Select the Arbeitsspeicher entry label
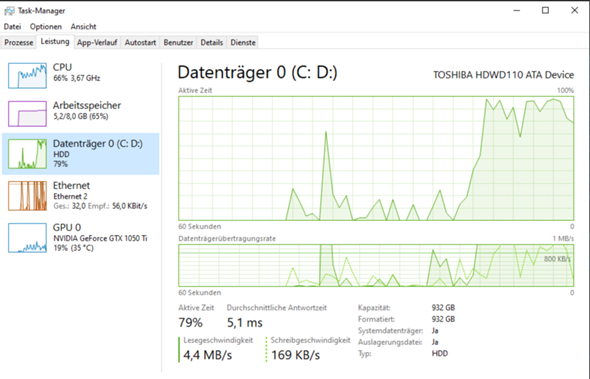This screenshot has width=590, height=379. tap(87, 105)
